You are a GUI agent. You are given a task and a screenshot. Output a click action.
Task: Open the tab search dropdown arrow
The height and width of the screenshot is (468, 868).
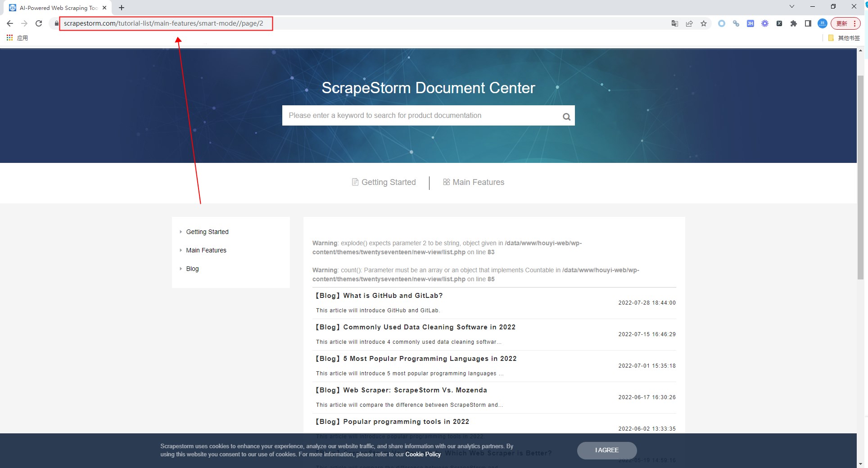[x=792, y=6]
